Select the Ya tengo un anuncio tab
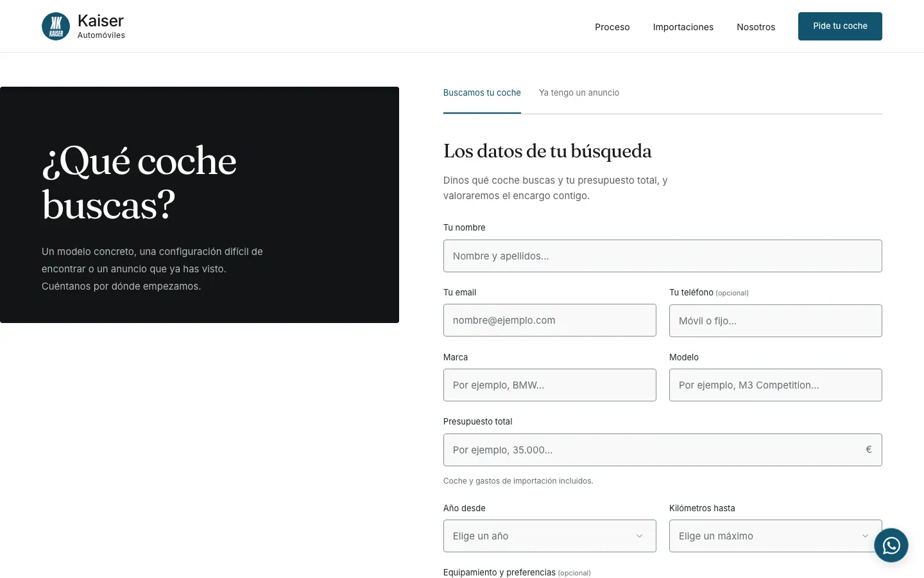The height and width of the screenshot is (578, 924). 579,93
